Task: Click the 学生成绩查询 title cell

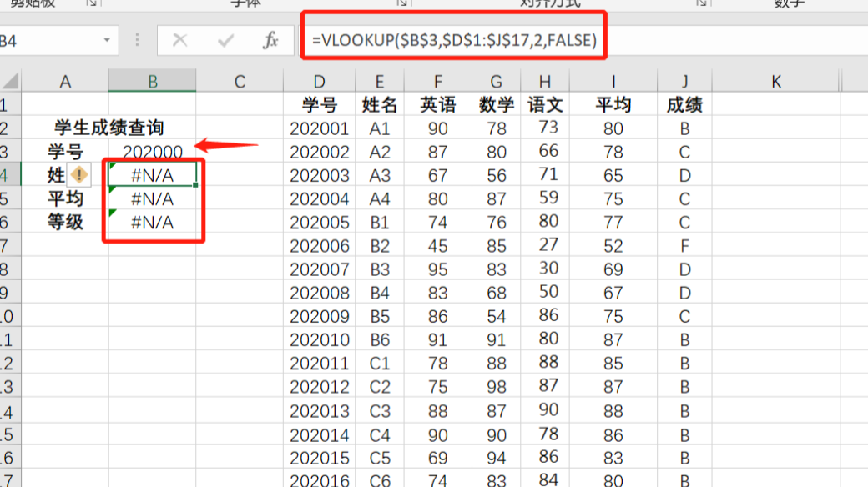Action: pos(109,128)
